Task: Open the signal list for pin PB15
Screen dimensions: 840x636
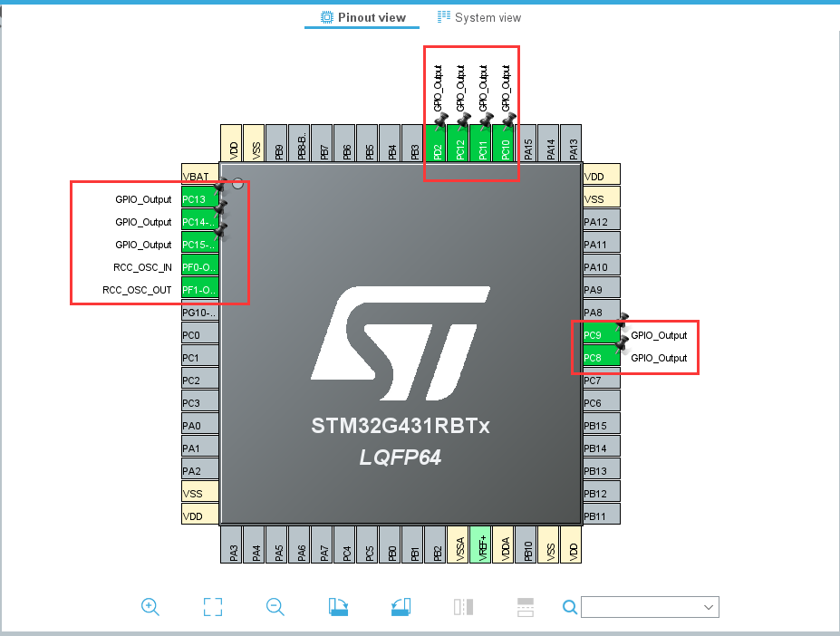Action: tap(600, 425)
